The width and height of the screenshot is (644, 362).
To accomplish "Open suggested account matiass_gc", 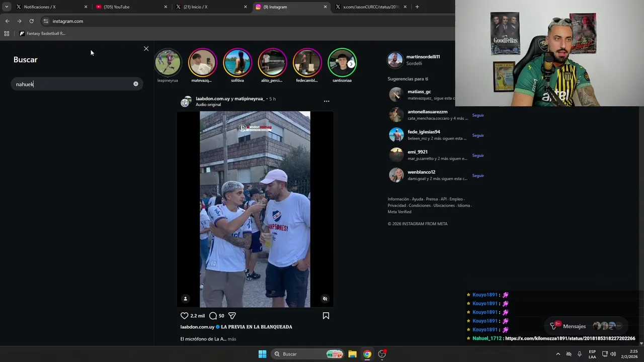I will click(419, 92).
